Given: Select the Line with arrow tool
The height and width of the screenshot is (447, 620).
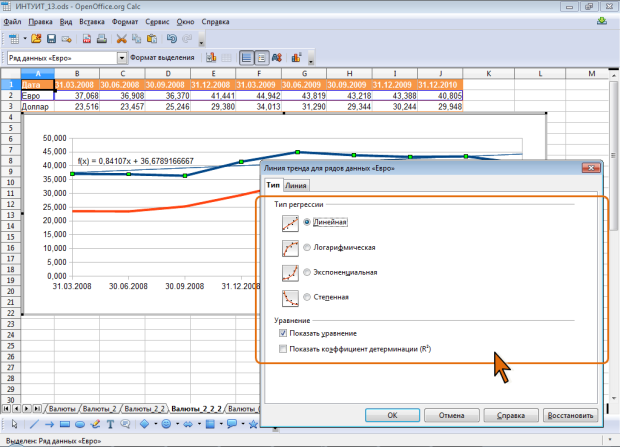Looking at the screenshot, I should click(x=49, y=424).
